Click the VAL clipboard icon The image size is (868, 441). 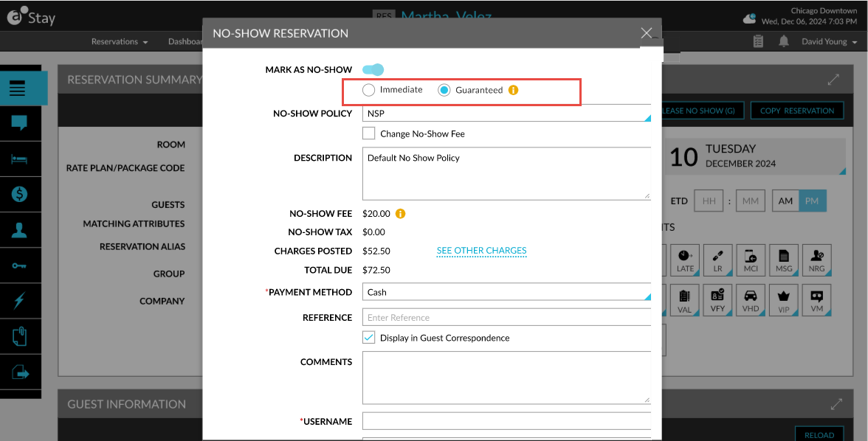pyautogui.click(x=685, y=300)
